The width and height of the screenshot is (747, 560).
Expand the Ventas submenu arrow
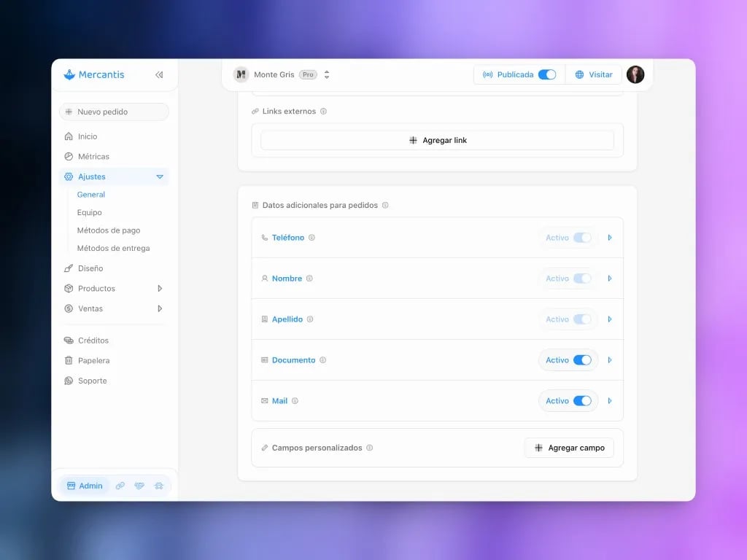click(x=160, y=308)
